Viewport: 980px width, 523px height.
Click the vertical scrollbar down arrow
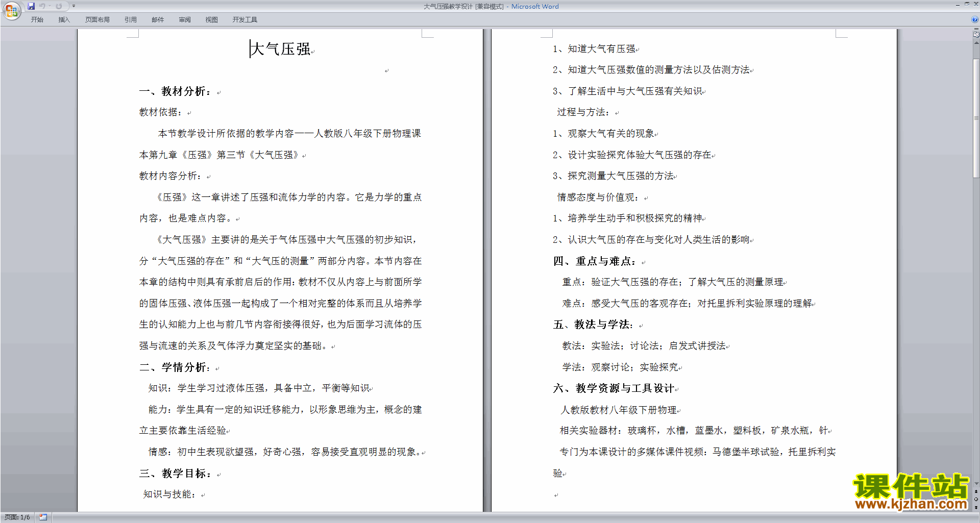976,483
